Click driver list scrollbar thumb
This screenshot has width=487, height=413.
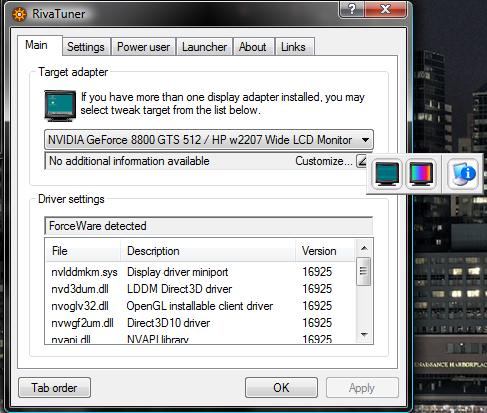point(364,271)
